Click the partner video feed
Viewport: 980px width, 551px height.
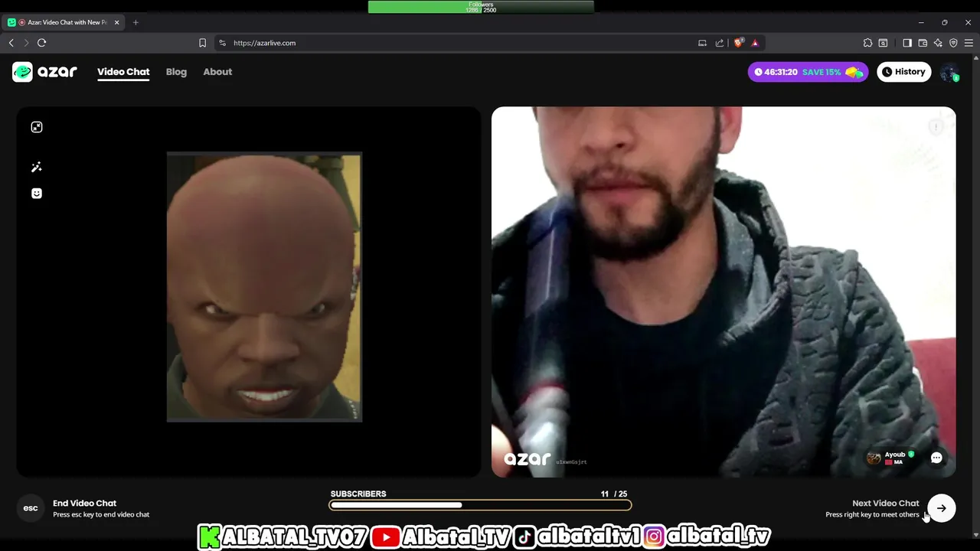coord(724,292)
